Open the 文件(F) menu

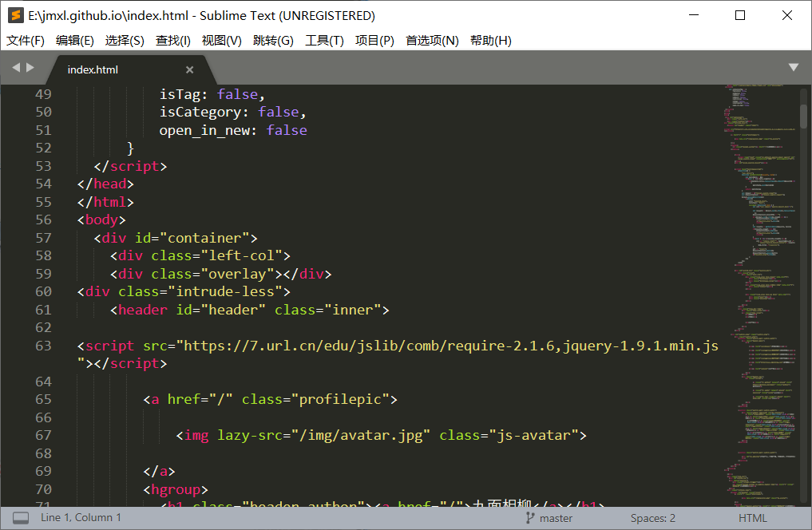coord(26,41)
